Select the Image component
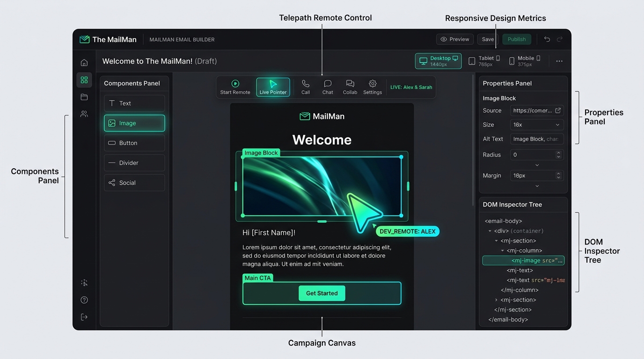The width and height of the screenshot is (644, 359). (134, 123)
